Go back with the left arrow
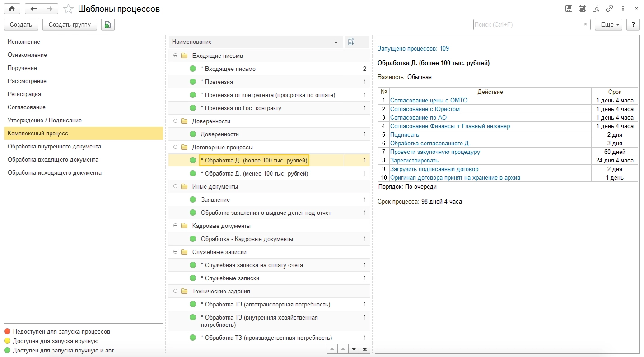 33,9
